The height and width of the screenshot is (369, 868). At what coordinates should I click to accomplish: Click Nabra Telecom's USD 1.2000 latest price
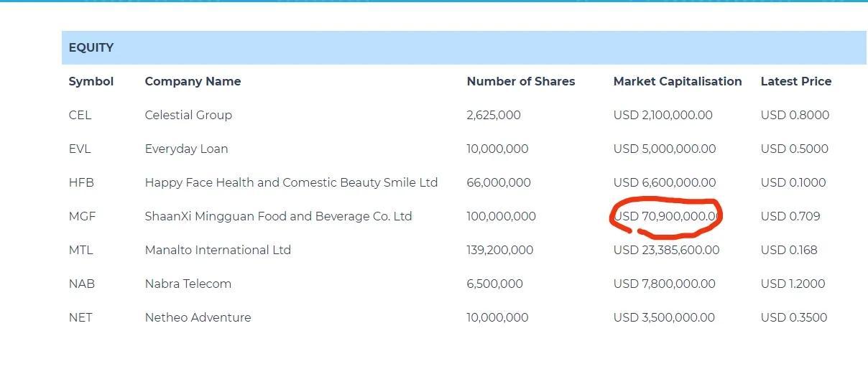point(794,284)
